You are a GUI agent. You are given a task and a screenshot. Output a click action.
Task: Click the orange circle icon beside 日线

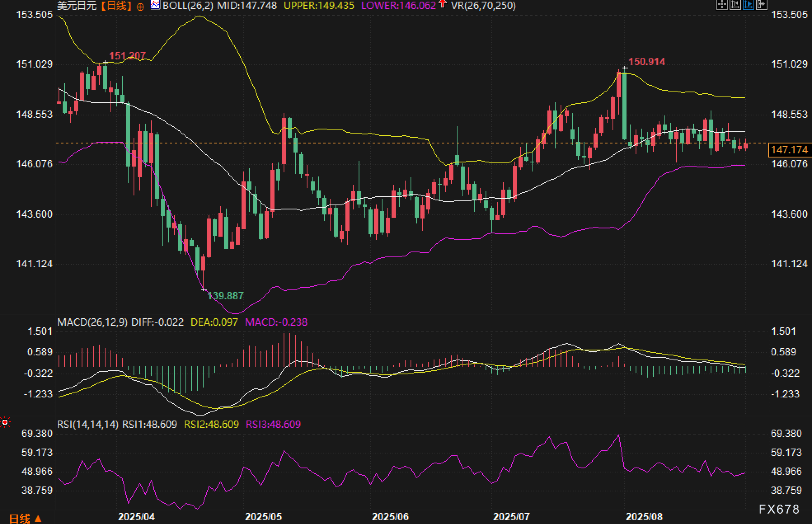click(140, 6)
